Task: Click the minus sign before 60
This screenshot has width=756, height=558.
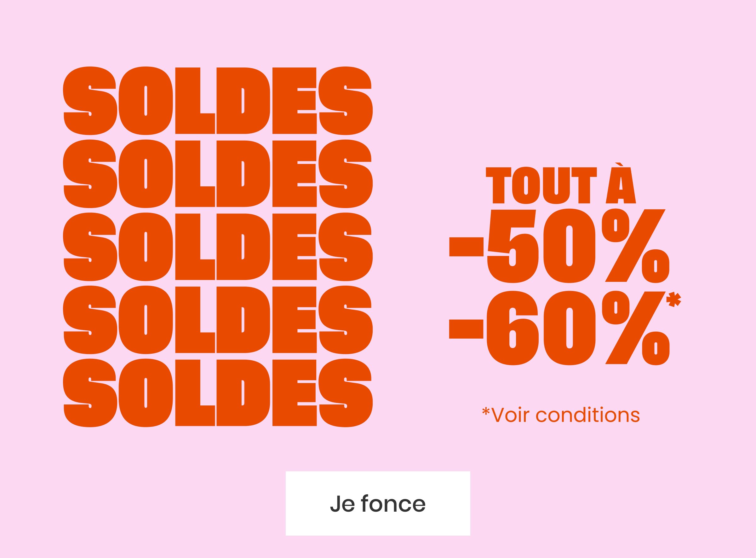Action: [466, 328]
